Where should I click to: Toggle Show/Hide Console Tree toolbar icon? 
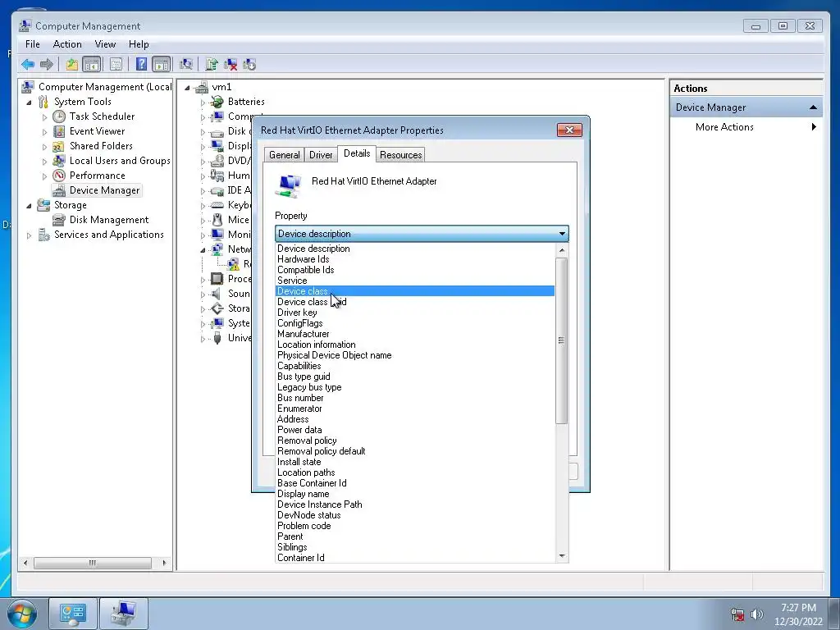pyautogui.click(x=92, y=65)
